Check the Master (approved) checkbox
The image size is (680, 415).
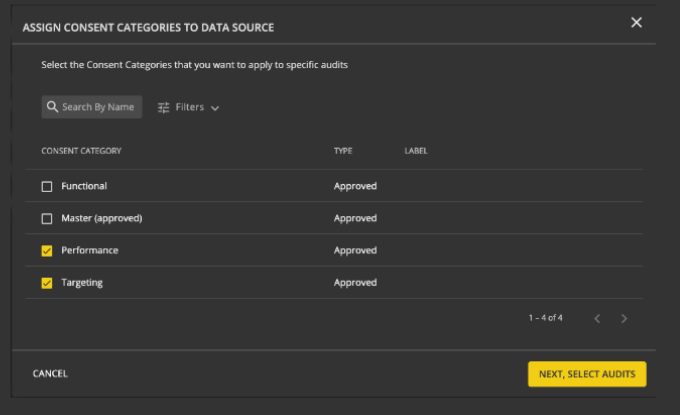click(47, 218)
